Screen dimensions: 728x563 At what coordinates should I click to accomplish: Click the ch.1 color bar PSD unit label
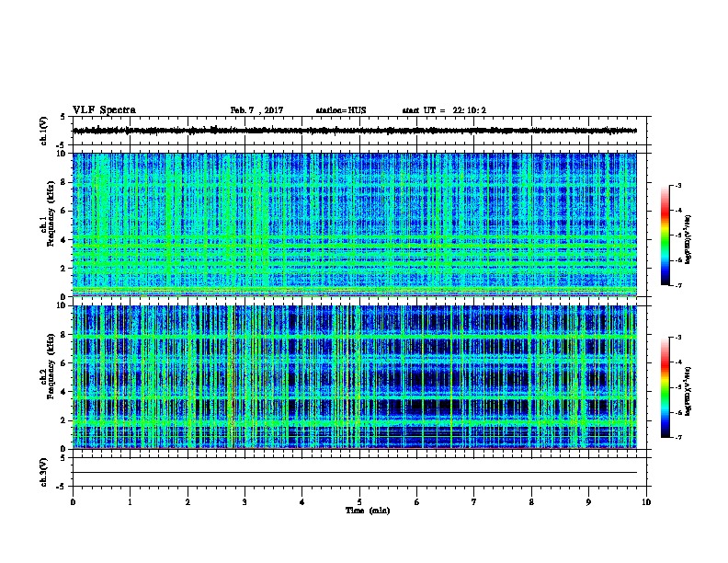688,239
